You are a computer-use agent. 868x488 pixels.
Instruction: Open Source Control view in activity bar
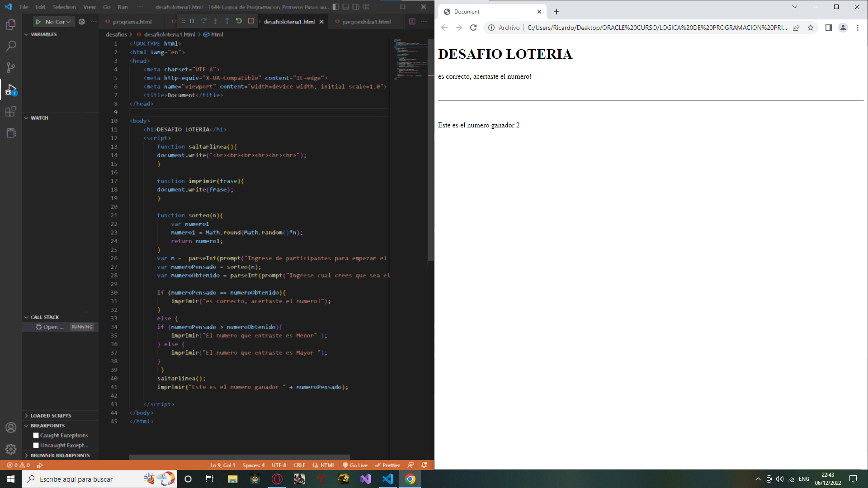point(11,68)
